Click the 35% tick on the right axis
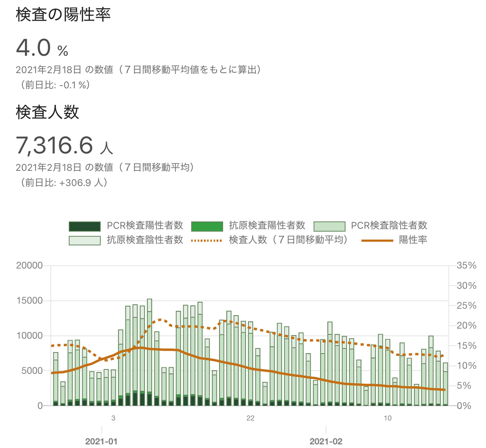Image resolution: width=486 pixels, height=448 pixels. [466, 266]
